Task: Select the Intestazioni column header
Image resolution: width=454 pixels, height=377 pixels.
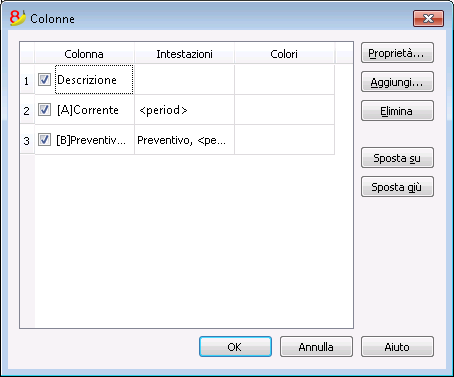Action: (x=184, y=53)
